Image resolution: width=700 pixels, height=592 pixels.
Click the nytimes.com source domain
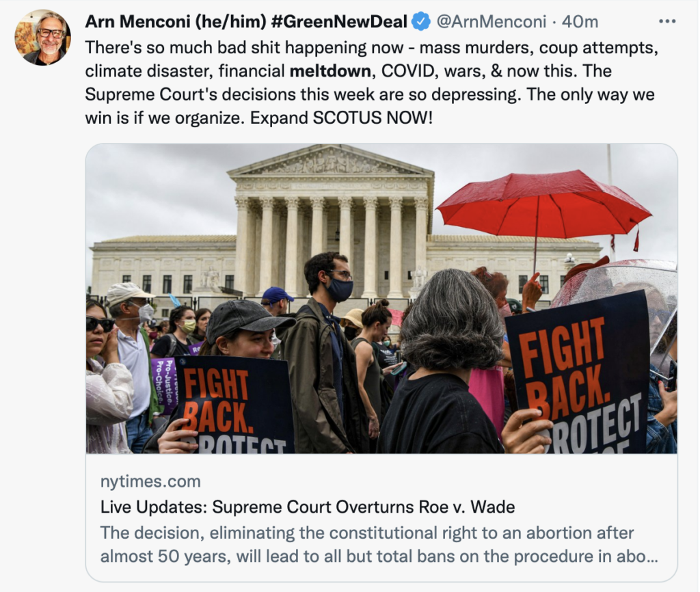pyautogui.click(x=150, y=481)
